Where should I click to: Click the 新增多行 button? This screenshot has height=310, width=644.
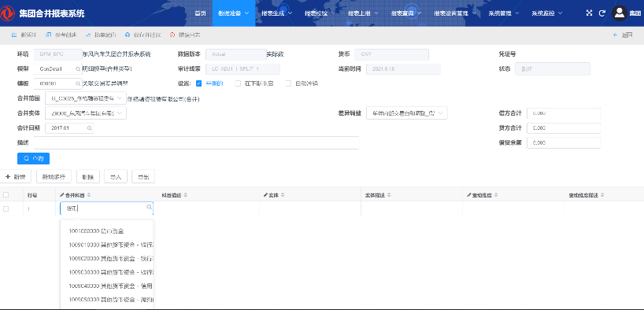[x=54, y=177]
